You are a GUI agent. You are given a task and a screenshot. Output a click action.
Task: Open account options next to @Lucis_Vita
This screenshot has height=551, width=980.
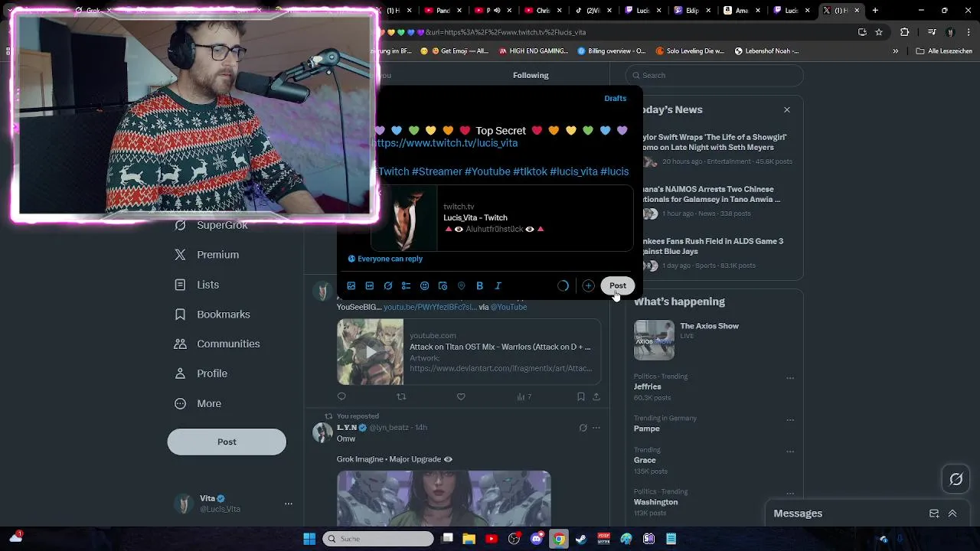pyautogui.click(x=289, y=504)
